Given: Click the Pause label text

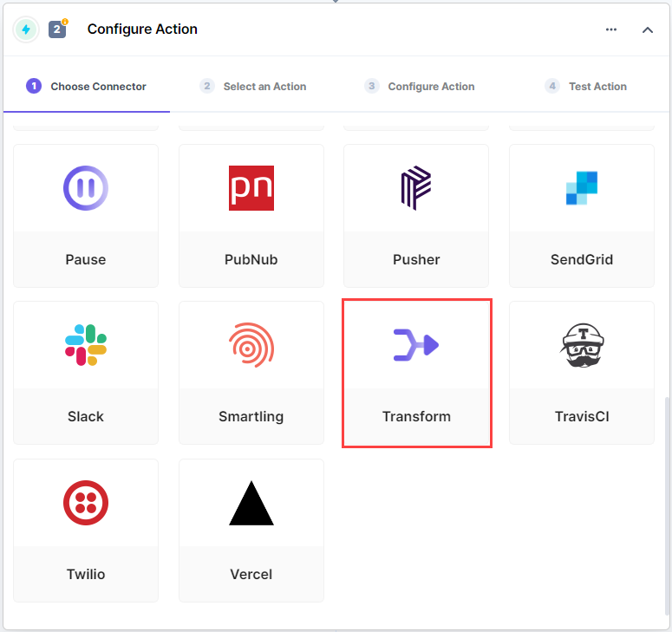Looking at the screenshot, I should [x=86, y=260].
